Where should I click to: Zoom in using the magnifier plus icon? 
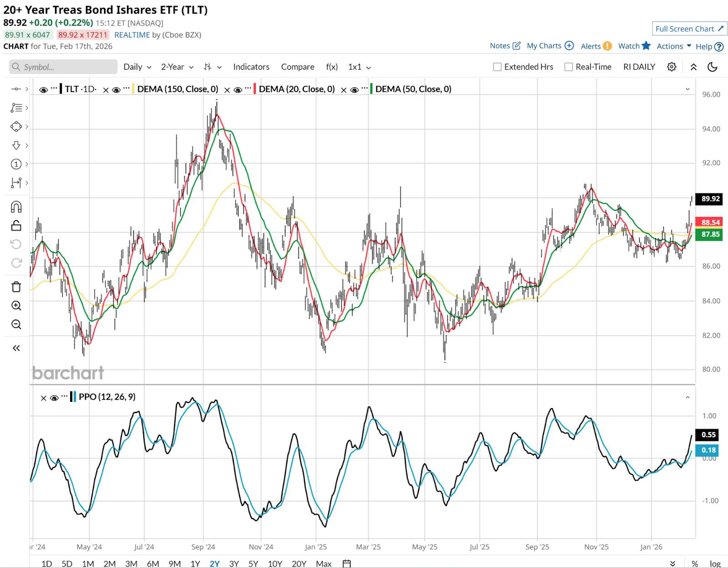16,305
